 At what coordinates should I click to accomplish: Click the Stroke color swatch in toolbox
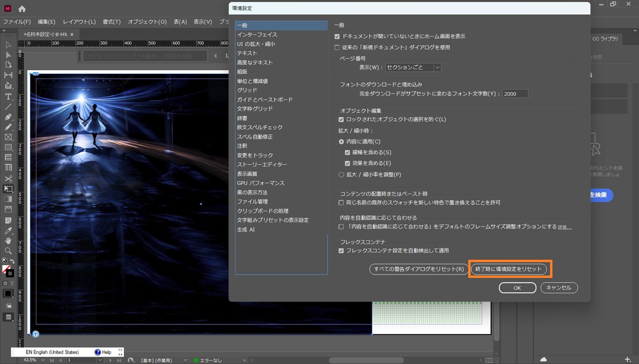10,274
